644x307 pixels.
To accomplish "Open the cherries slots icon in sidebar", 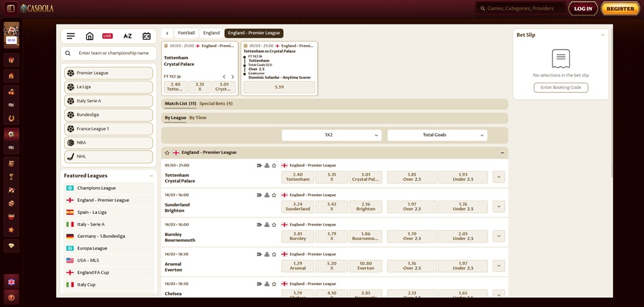I will click(12, 92).
